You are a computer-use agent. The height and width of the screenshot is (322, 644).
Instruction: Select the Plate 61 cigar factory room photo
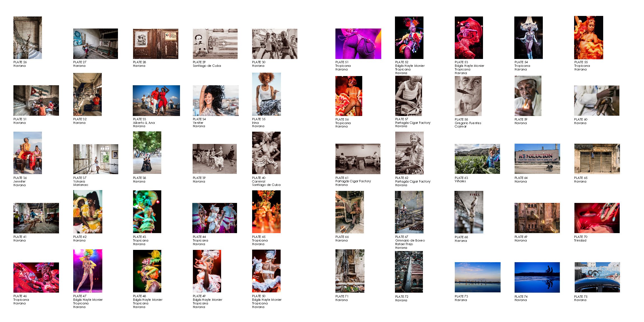pos(358,159)
